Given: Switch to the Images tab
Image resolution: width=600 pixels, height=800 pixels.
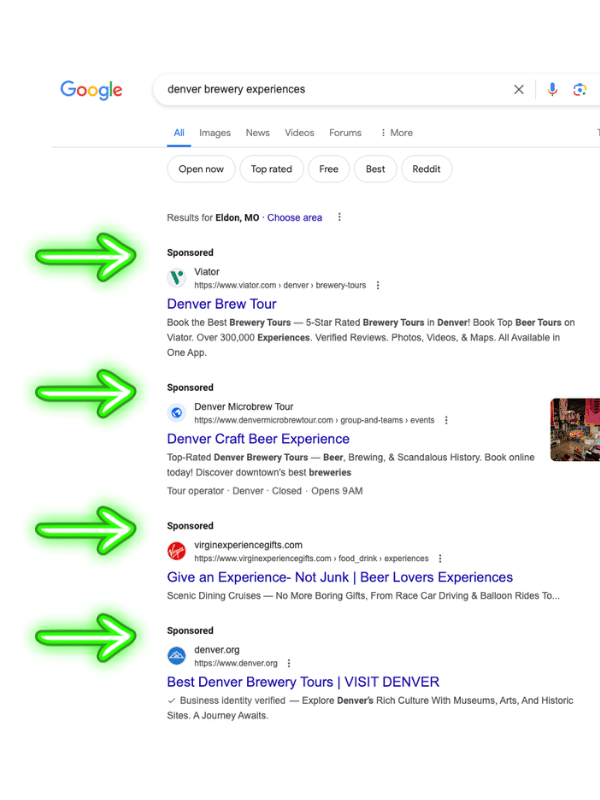Looking at the screenshot, I should coord(215,133).
